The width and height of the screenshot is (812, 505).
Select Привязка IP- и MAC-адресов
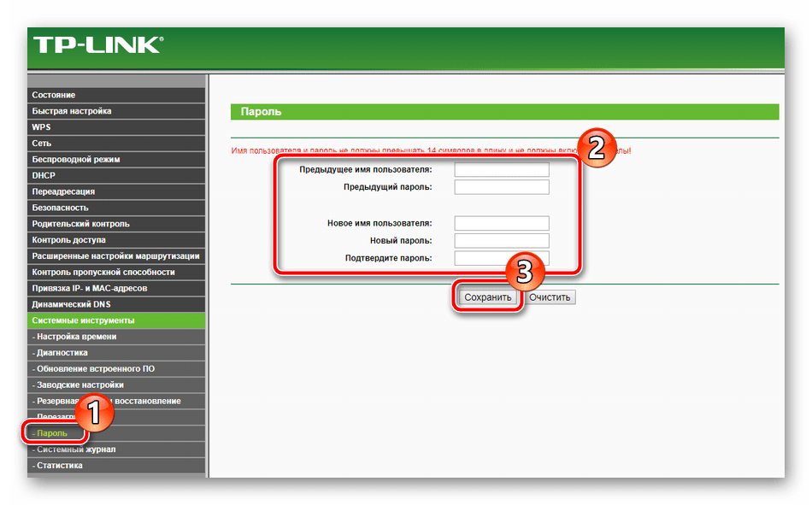116,288
